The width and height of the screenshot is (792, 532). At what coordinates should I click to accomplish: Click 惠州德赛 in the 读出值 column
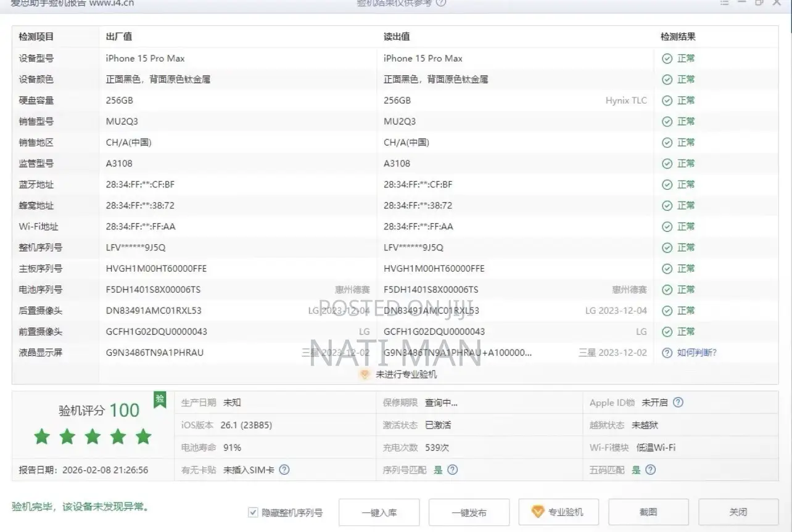[x=630, y=289]
